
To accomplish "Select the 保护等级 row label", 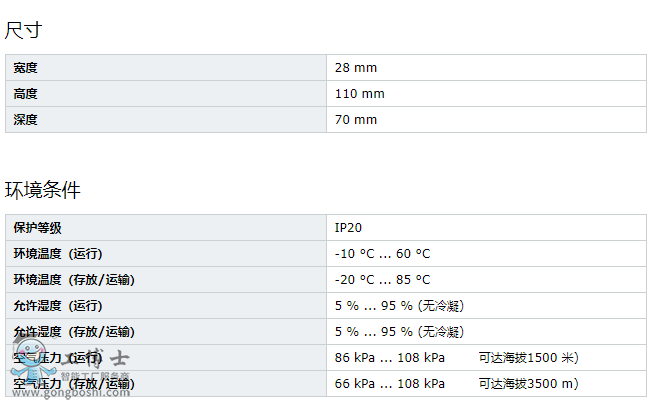I will (38, 228).
